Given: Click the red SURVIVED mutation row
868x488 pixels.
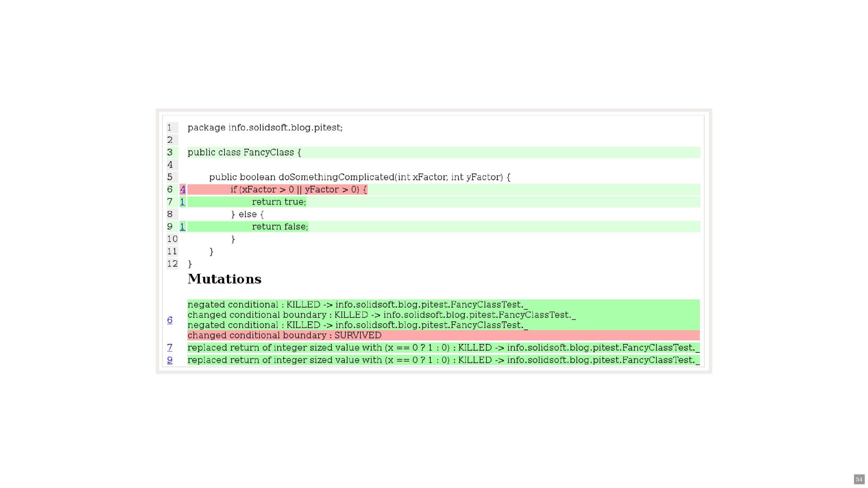Looking at the screenshot, I should coord(284,335).
